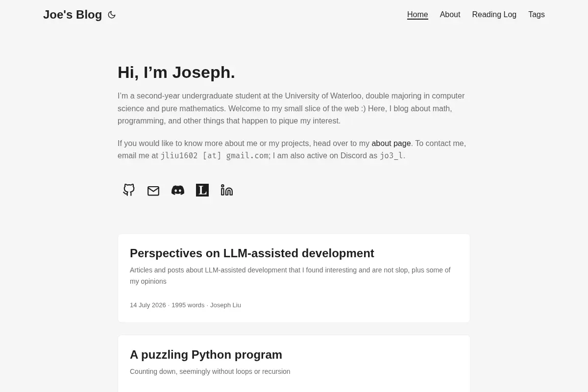The image size is (588, 392).
Task: Click the Discord username 'jo3_l'
Action: [391, 156]
